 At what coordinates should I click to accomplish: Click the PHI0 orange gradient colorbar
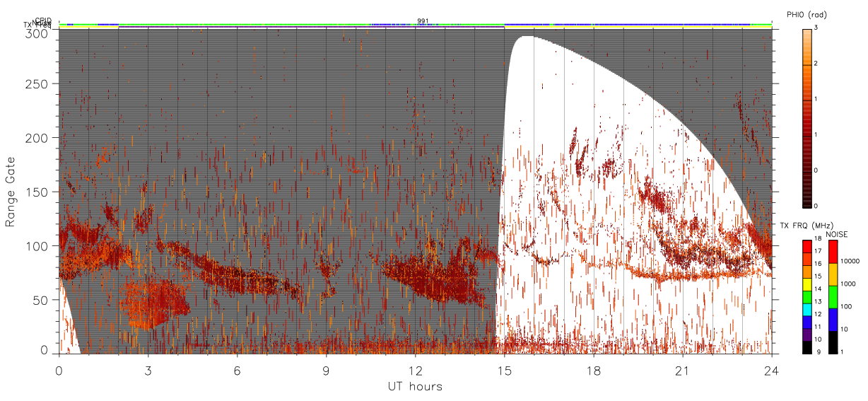point(807,118)
